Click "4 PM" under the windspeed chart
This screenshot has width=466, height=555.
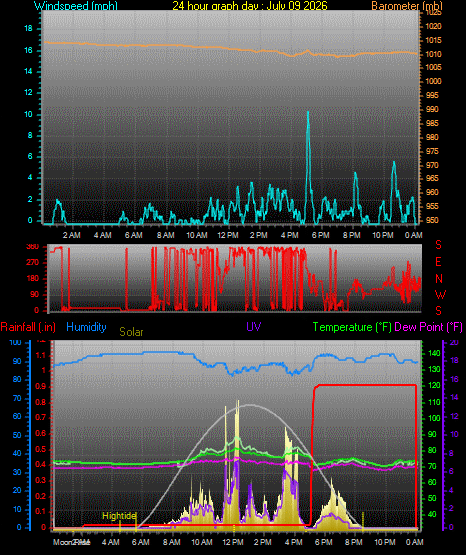click(289, 235)
